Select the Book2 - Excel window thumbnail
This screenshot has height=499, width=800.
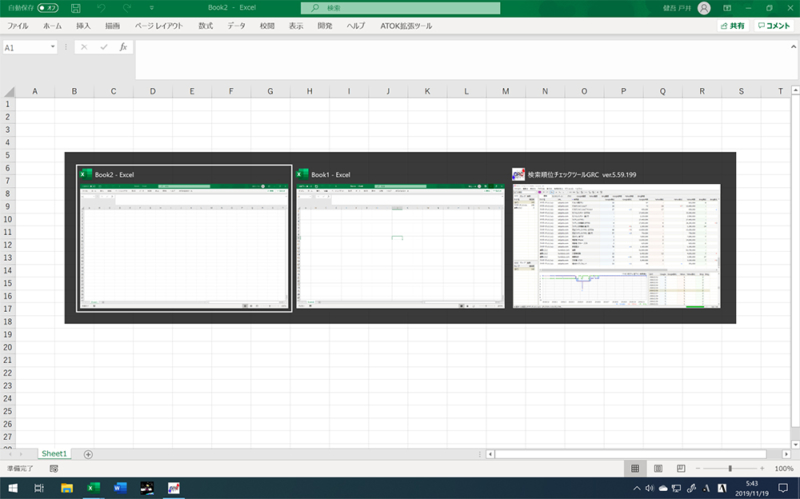184,238
